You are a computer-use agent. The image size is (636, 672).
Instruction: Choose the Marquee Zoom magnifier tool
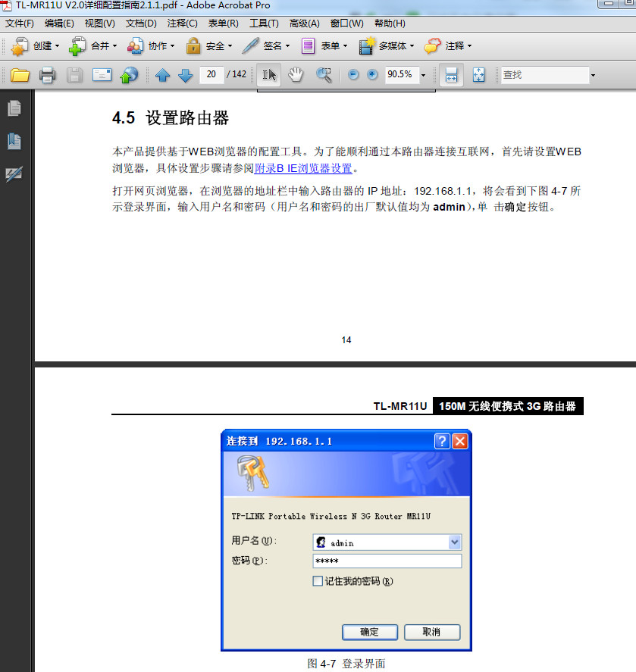324,75
